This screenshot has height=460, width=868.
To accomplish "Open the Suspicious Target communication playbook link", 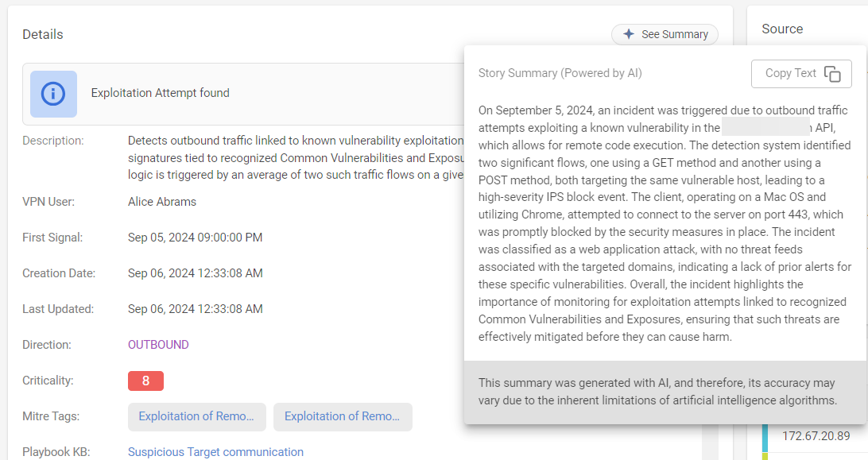I will pyautogui.click(x=215, y=451).
